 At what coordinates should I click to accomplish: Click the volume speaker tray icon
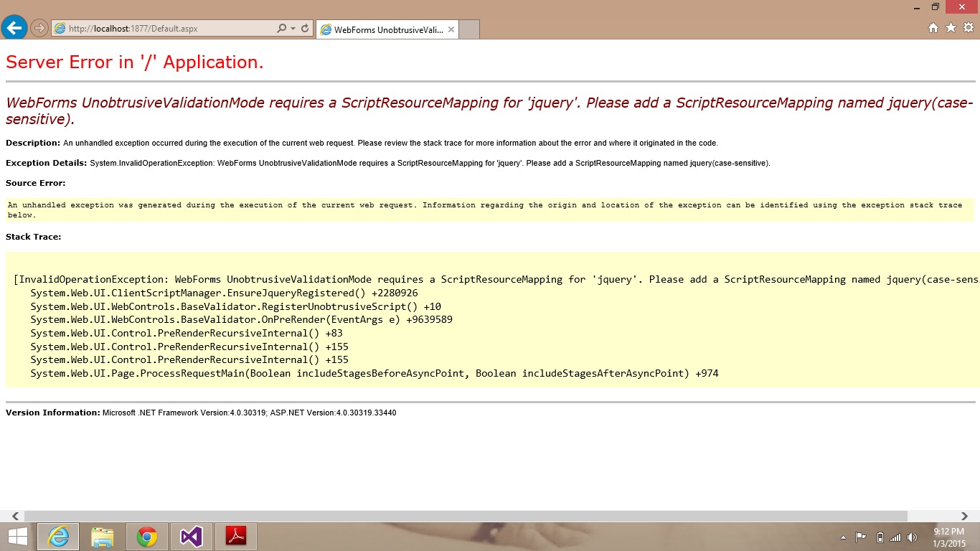click(912, 537)
